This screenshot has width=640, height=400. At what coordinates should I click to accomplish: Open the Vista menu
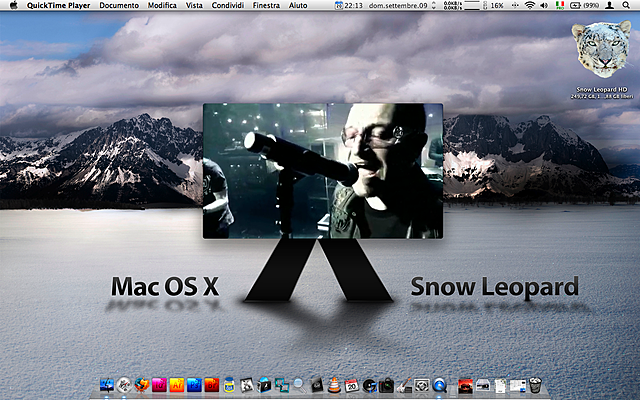(194, 5)
